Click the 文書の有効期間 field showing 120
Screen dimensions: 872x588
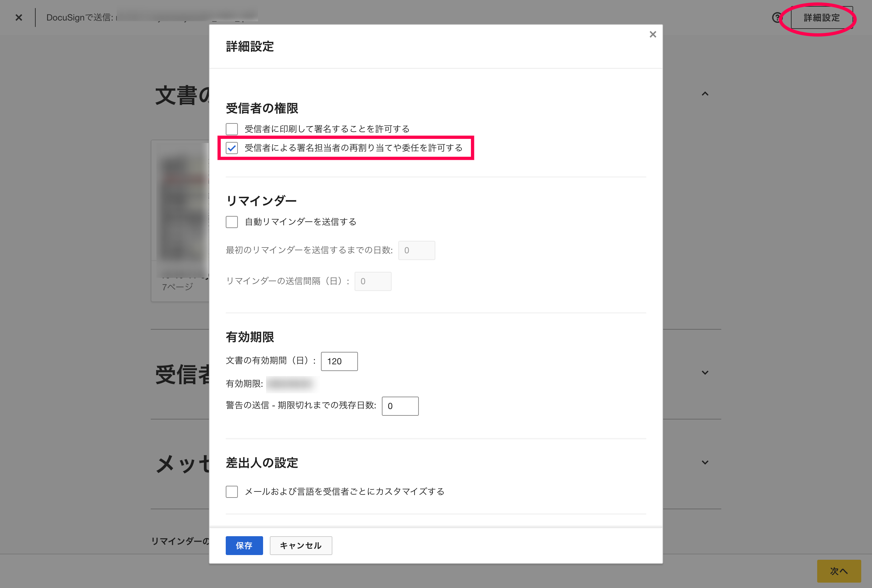coord(339,361)
